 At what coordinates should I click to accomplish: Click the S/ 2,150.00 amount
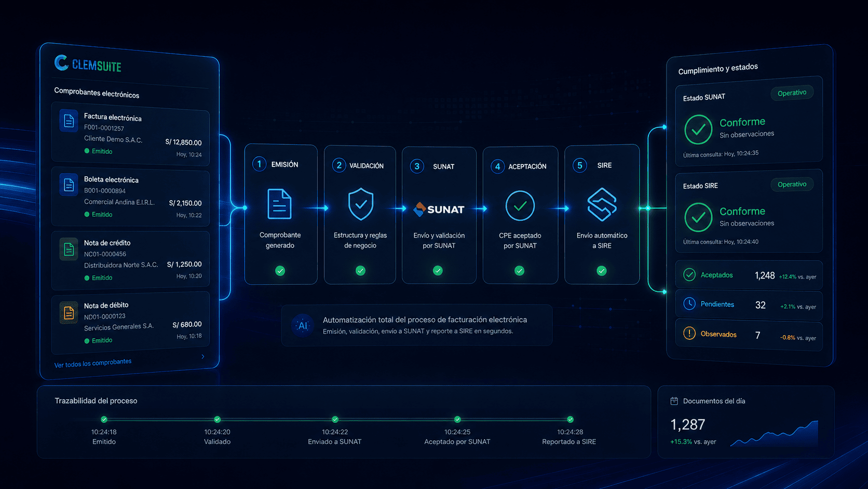coord(185,203)
